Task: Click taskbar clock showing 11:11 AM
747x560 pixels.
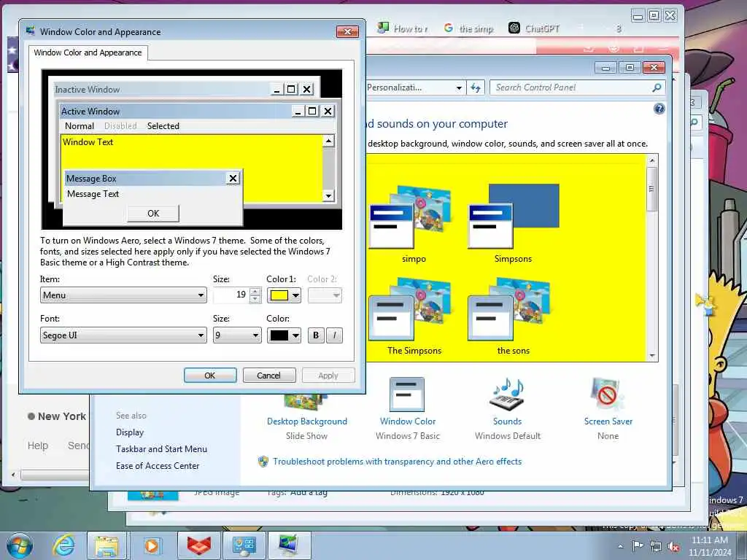Action: pos(710,545)
